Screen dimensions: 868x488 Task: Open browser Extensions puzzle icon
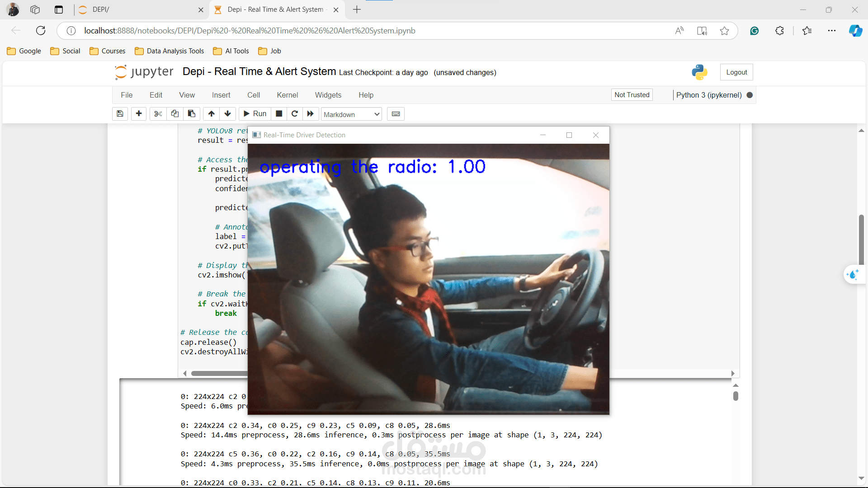780,31
